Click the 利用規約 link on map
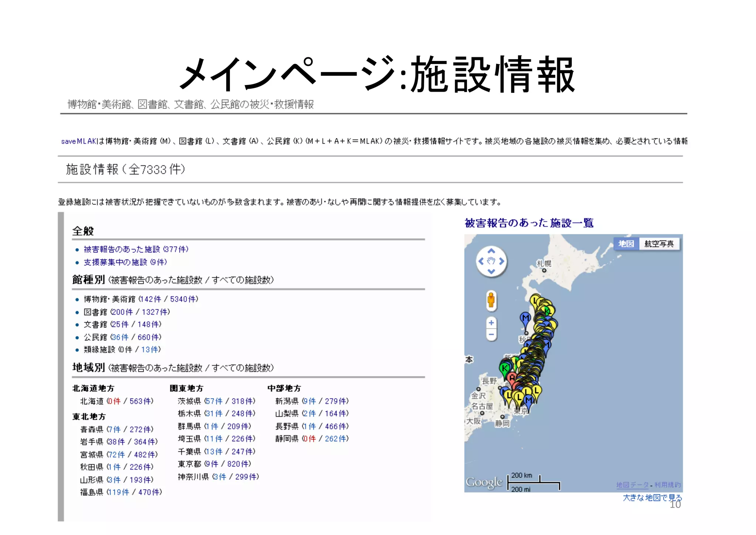Screen dimensions: 756x535 click(x=667, y=485)
